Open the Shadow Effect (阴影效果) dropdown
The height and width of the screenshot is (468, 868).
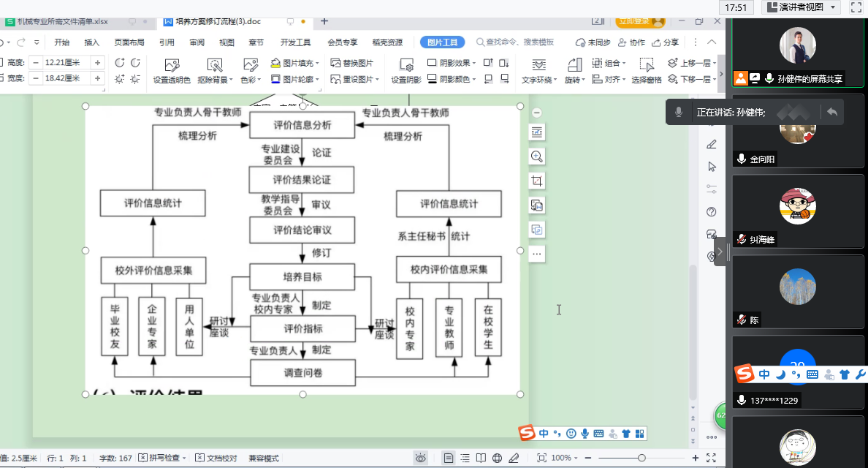pos(453,63)
